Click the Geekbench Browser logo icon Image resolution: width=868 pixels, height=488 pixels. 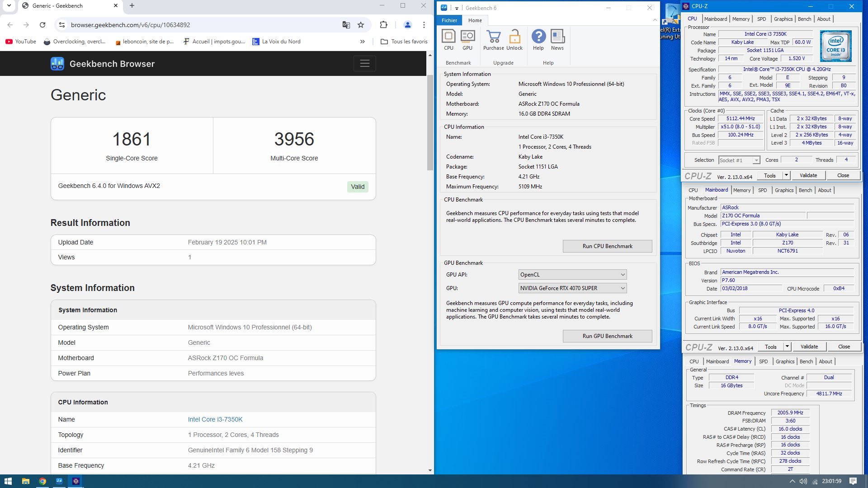tap(57, 64)
